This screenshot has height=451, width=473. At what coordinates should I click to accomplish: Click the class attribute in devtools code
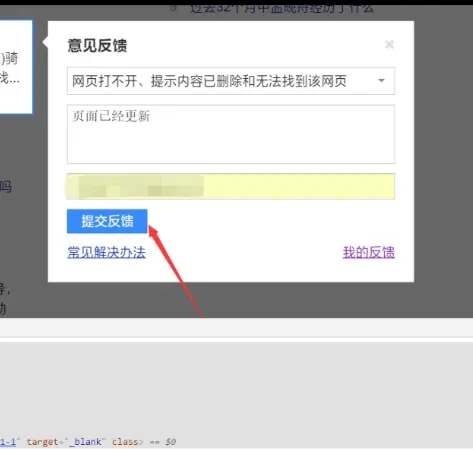click(x=126, y=442)
